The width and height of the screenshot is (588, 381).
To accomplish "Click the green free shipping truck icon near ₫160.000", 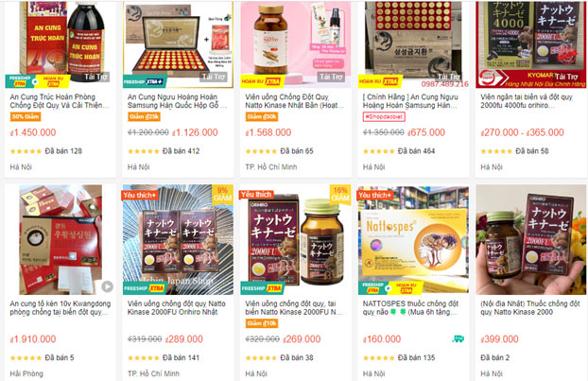I will coord(458,339).
